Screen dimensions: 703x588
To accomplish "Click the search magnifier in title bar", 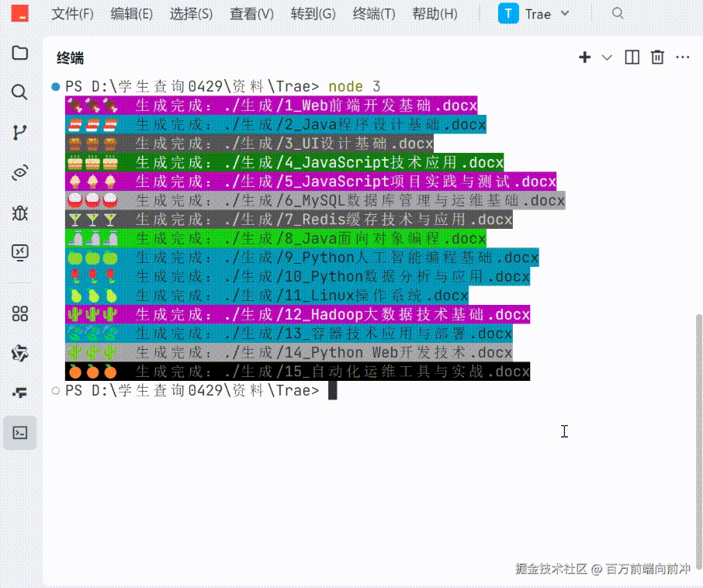I will tap(618, 13).
